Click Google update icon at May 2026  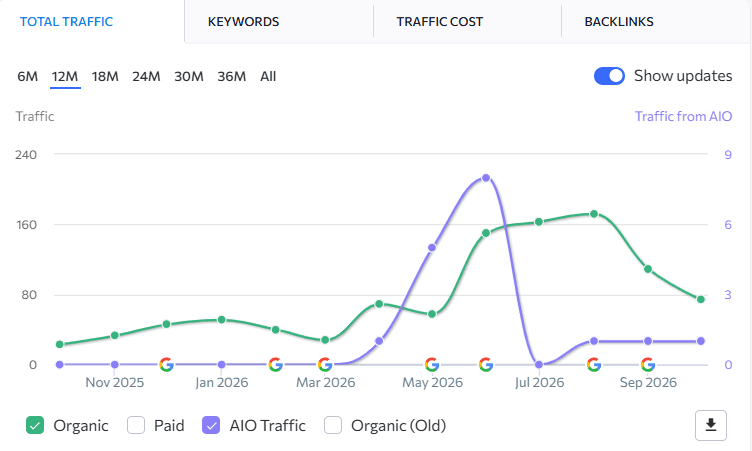coord(432,365)
